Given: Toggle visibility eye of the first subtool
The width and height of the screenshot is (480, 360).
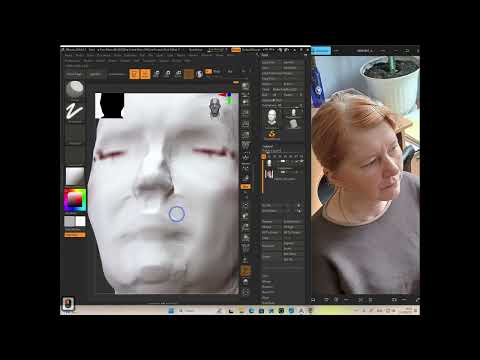Looking at the screenshot, I should [301, 162].
